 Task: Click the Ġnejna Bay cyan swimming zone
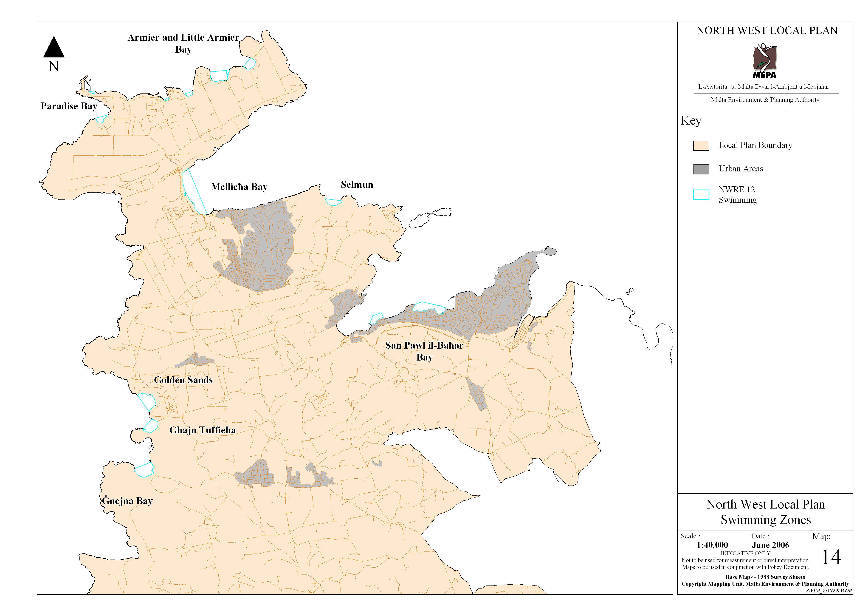(144, 470)
